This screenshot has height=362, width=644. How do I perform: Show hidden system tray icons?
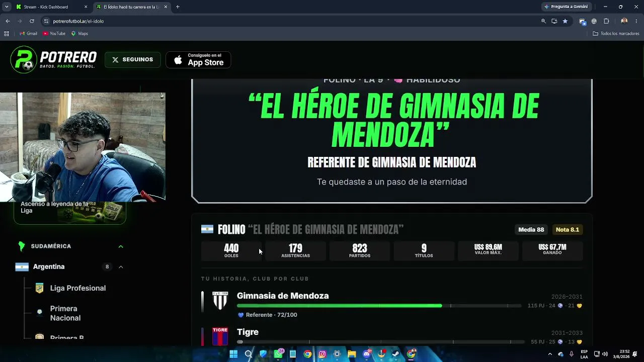550,354
